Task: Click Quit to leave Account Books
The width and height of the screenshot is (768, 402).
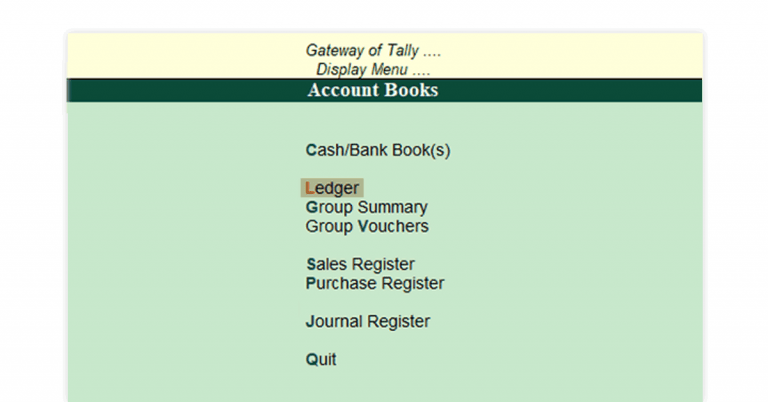Action: (x=321, y=360)
